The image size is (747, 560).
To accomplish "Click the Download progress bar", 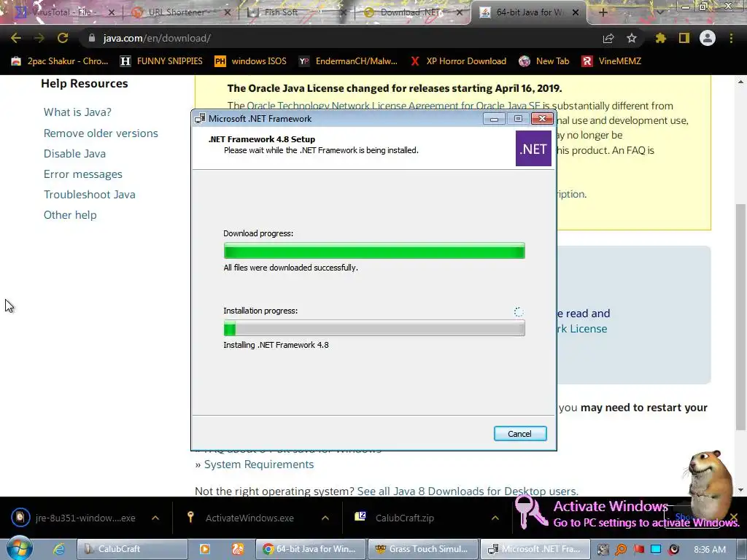I will point(374,251).
